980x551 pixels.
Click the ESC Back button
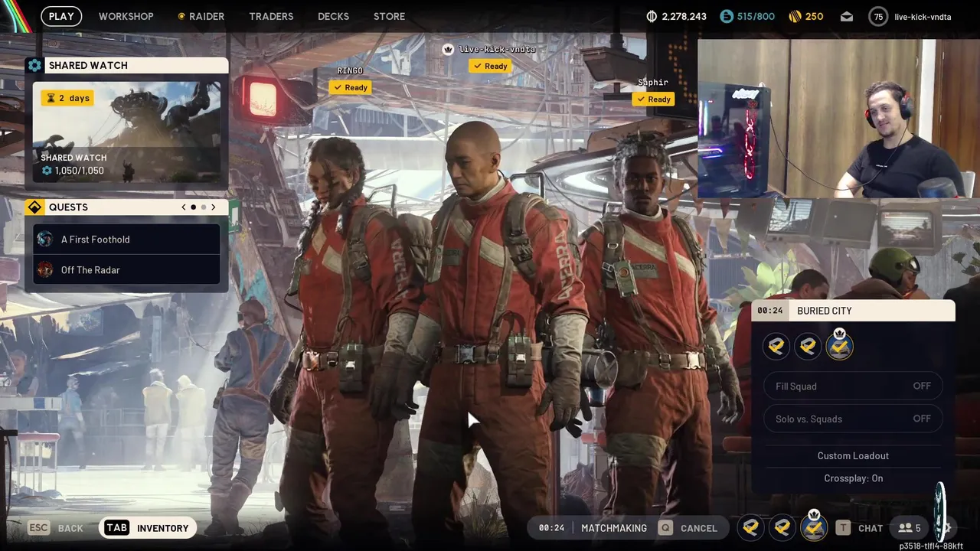click(x=55, y=528)
